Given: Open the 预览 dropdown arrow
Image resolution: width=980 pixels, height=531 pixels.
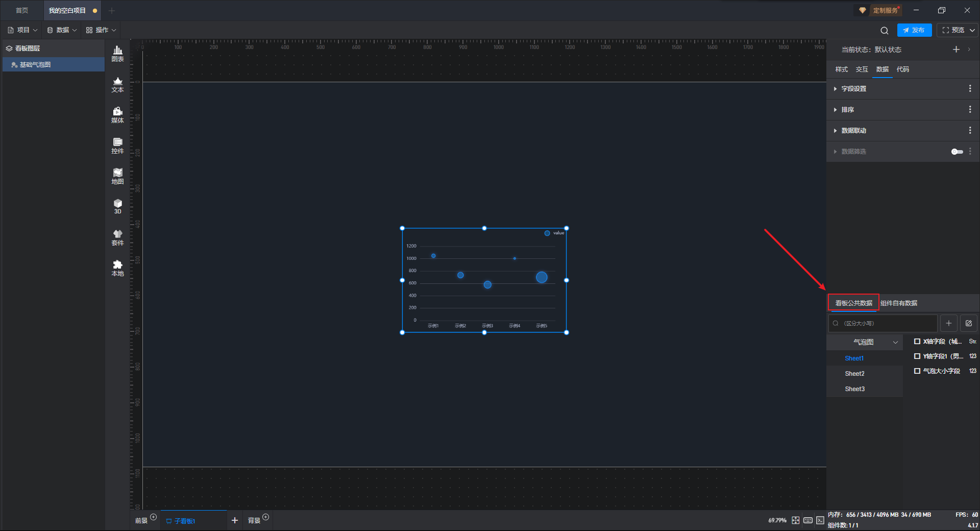Looking at the screenshot, I should [972, 30].
